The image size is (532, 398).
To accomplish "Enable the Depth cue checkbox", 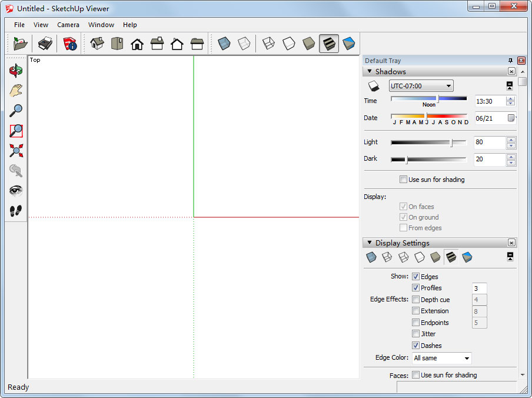I will click(415, 299).
